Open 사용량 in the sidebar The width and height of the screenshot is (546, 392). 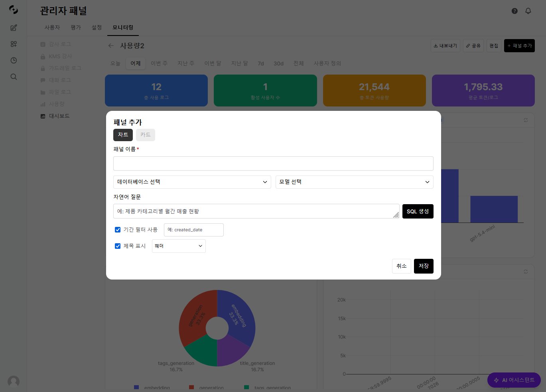[53, 104]
